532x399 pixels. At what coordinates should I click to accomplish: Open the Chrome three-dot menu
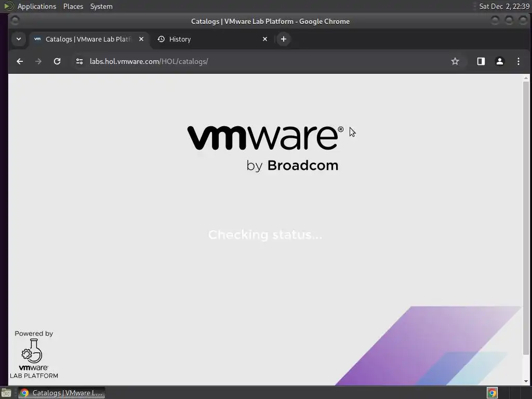518,61
